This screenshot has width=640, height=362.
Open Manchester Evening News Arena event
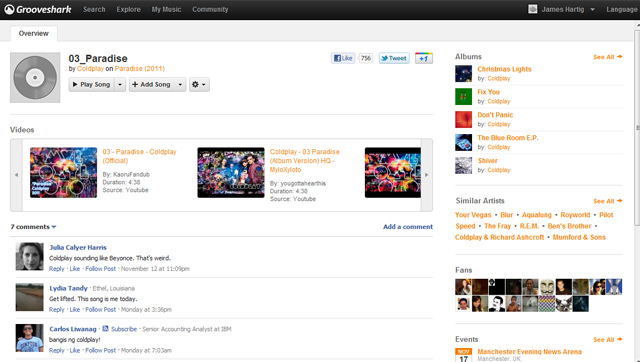529,351
